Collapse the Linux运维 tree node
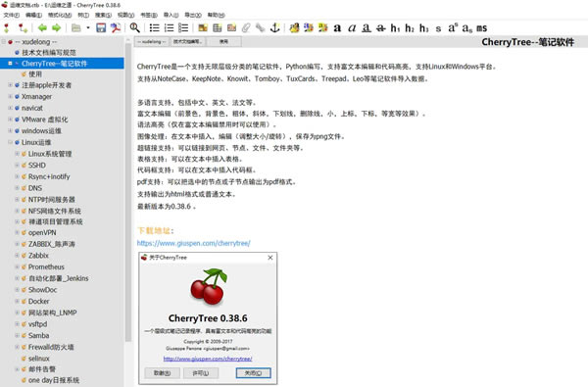This screenshot has width=588, height=387. click(10, 142)
